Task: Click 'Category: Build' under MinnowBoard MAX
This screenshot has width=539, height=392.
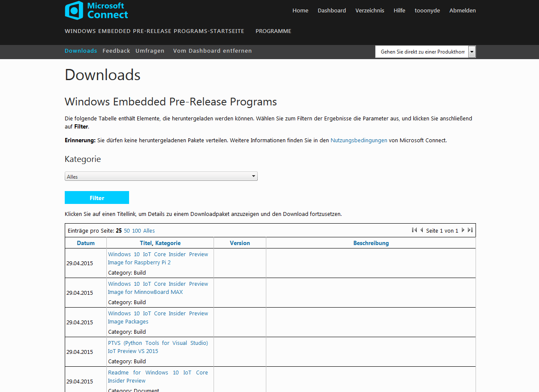Action: point(127,302)
